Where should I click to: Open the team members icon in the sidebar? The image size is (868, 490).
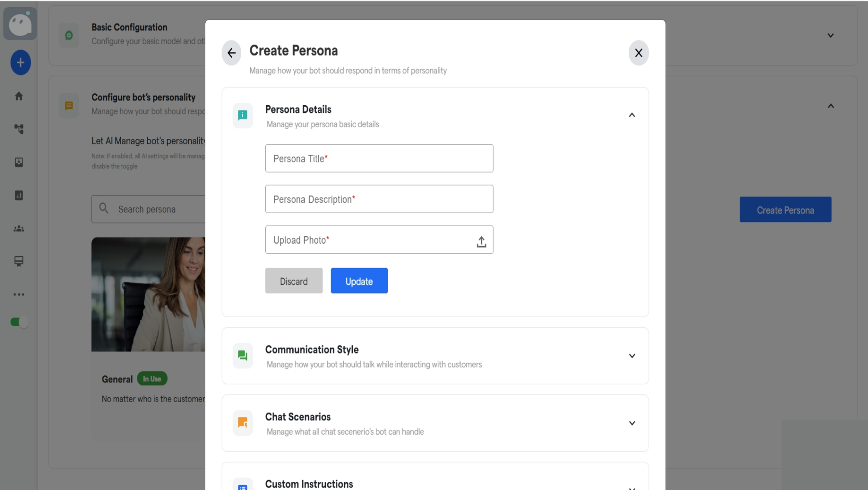click(19, 229)
